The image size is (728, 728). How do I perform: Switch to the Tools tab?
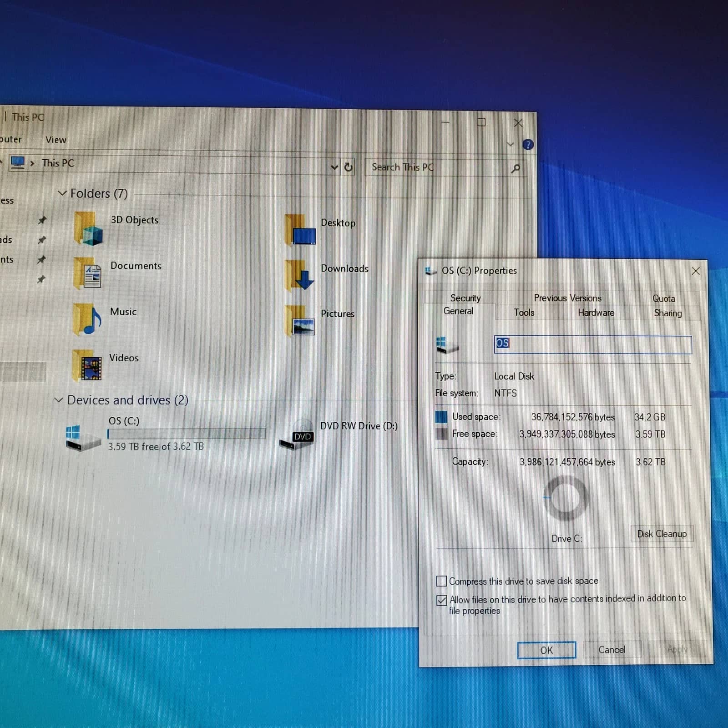(524, 312)
